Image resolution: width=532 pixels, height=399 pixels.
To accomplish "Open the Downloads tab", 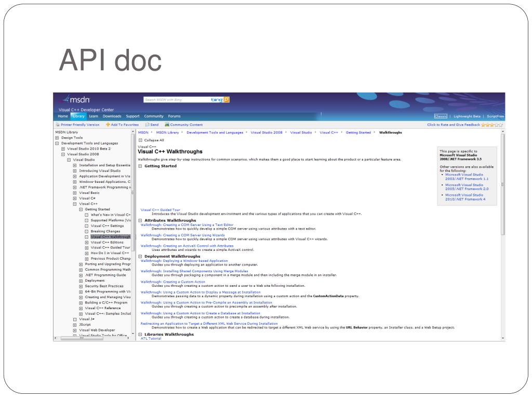I will coord(112,116).
